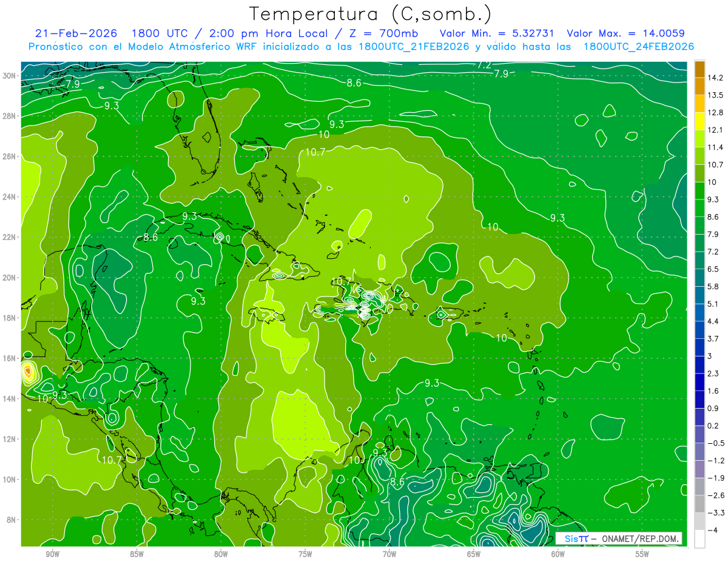
Task: Click the "12.1" label on the color scale
Action: pyautogui.click(x=715, y=130)
